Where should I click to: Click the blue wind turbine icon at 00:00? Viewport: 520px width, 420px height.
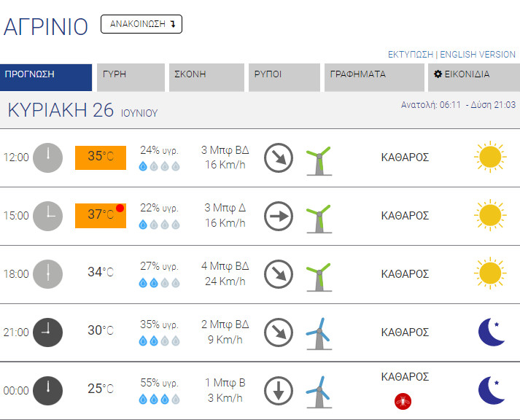318,392
